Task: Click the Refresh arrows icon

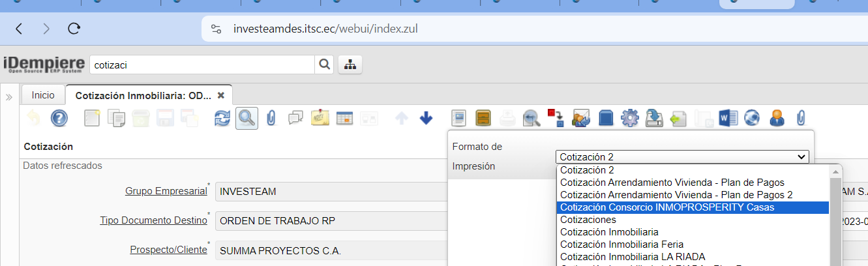Action: tap(223, 118)
